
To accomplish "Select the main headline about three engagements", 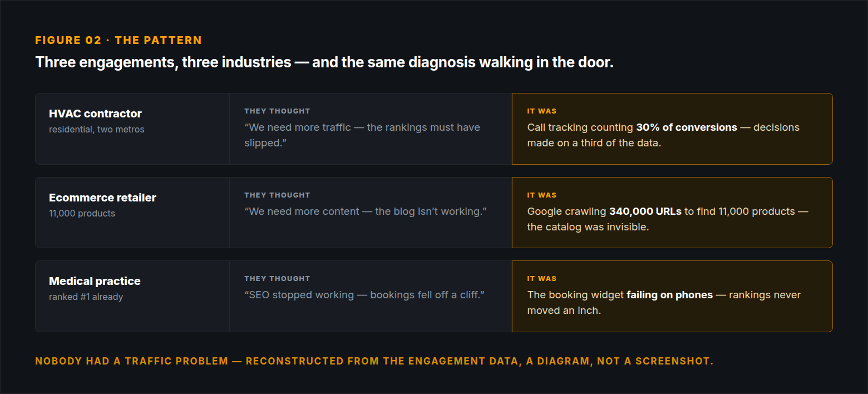I will click(x=324, y=62).
